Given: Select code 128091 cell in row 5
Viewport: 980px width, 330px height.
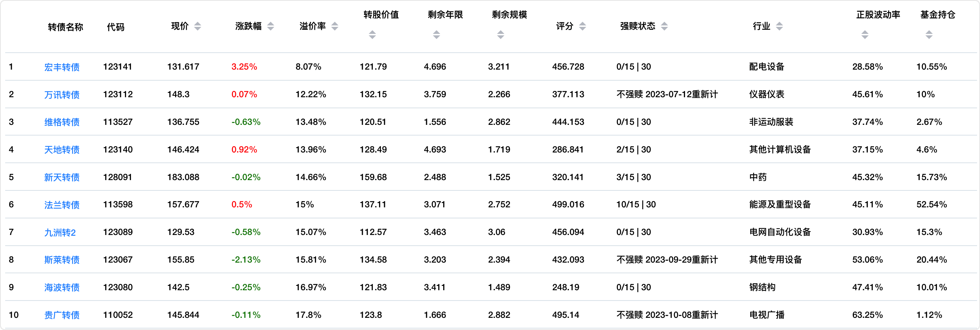Looking at the screenshot, I should 118,177.
